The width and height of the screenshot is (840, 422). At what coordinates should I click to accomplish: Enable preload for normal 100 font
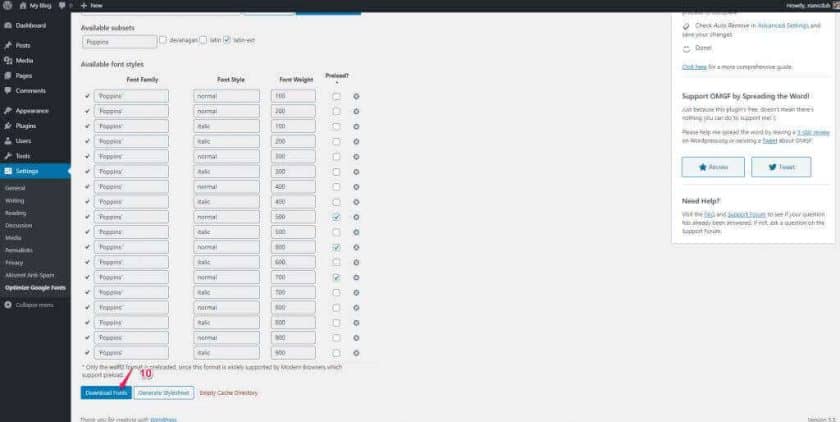(336, 96)
